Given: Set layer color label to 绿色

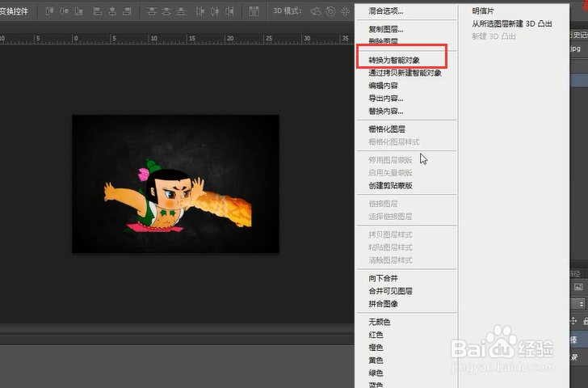Looking at the screenshot, I should point(376,373).
